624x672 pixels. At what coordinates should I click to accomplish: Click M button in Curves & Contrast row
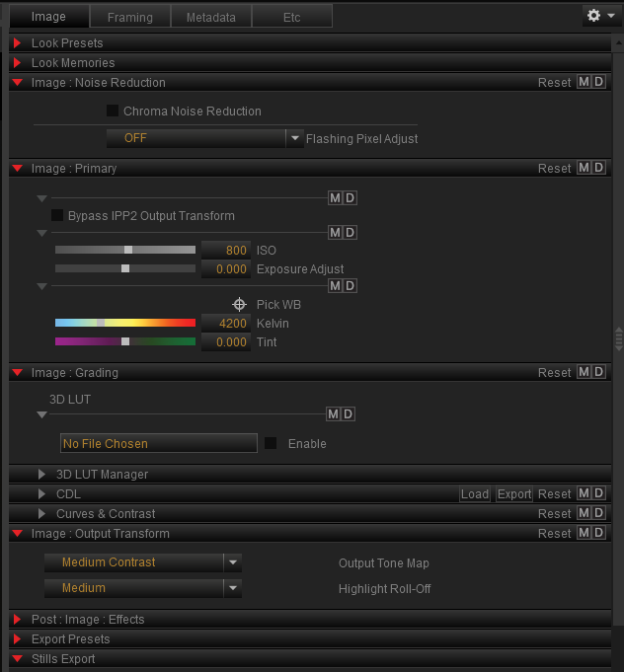pos(584,513)
